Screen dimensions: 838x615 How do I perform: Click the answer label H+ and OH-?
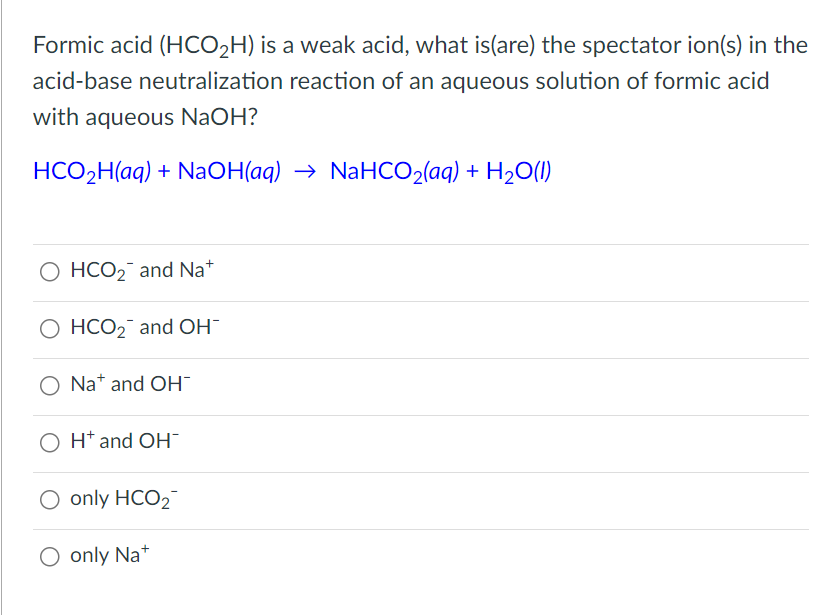point(123,441)
